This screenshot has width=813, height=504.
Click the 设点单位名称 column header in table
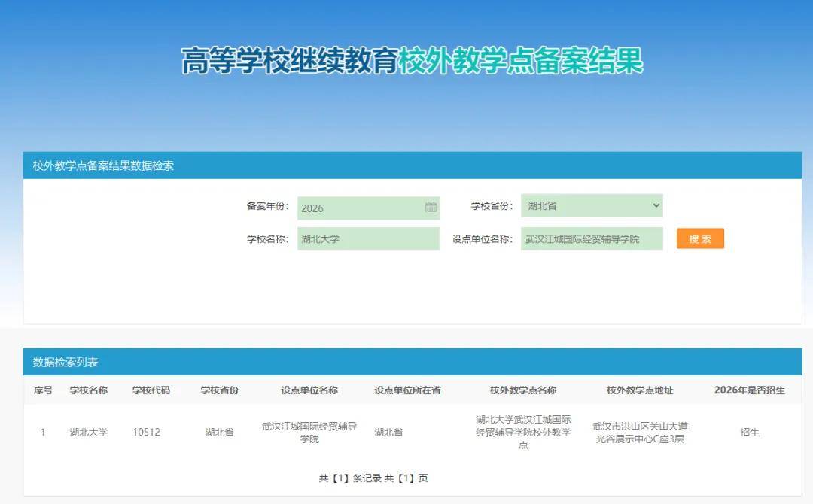click(309, 390)
